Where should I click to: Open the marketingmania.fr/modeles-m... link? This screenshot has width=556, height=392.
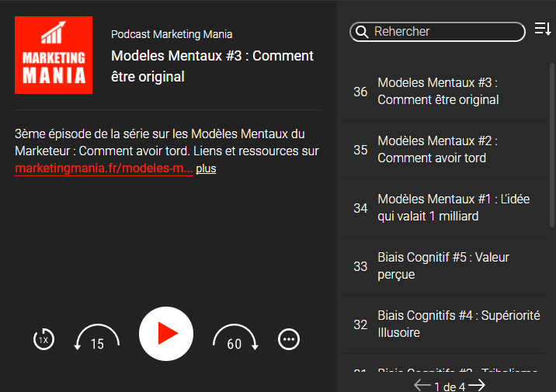pyautogui.click(x=103, y=168)
